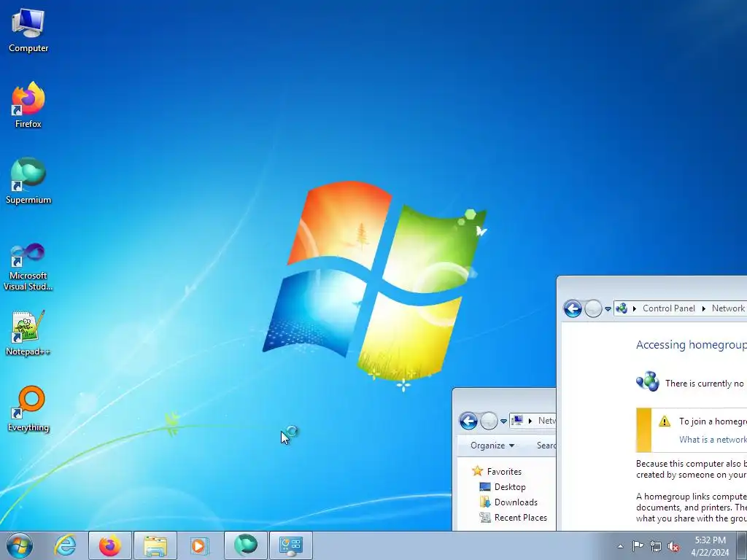Viewport: 747px width, 560px height.
Task: Click the computer icon in Network explorer address bar
Action: coord(517,421)
